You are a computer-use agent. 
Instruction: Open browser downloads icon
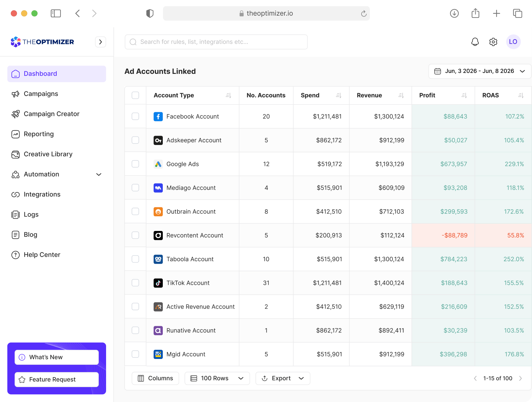454,13
